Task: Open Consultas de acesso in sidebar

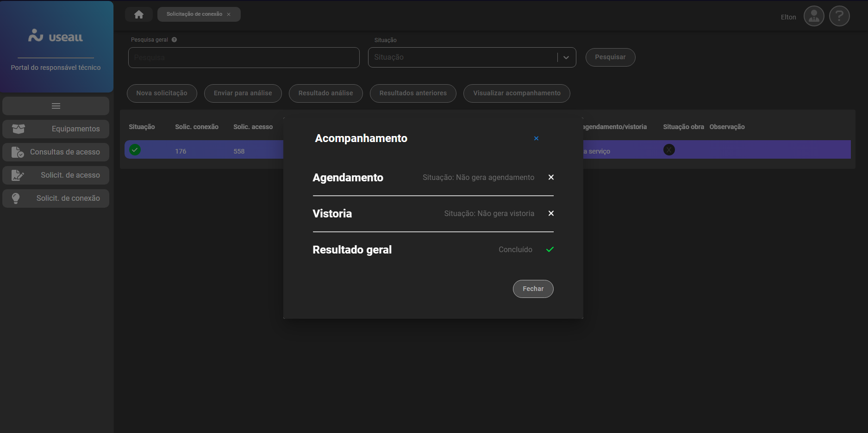Action: click(x=56, y=152)
